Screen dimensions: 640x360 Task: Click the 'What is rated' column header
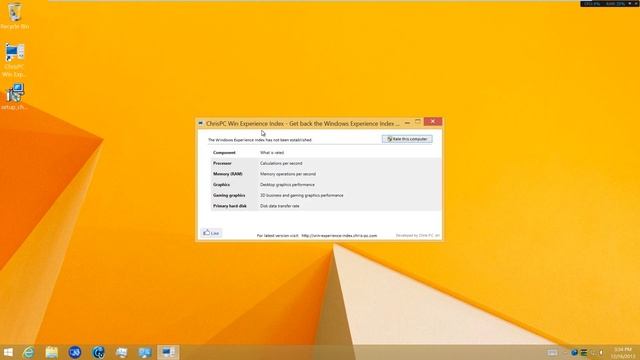(272, 153)
